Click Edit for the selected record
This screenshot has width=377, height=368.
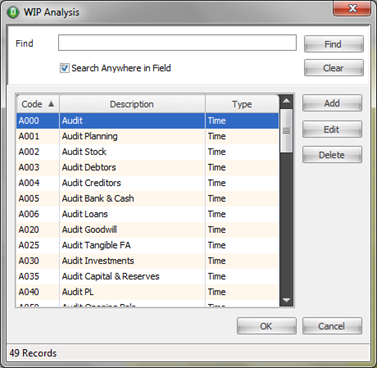click(x=332, y=129)
